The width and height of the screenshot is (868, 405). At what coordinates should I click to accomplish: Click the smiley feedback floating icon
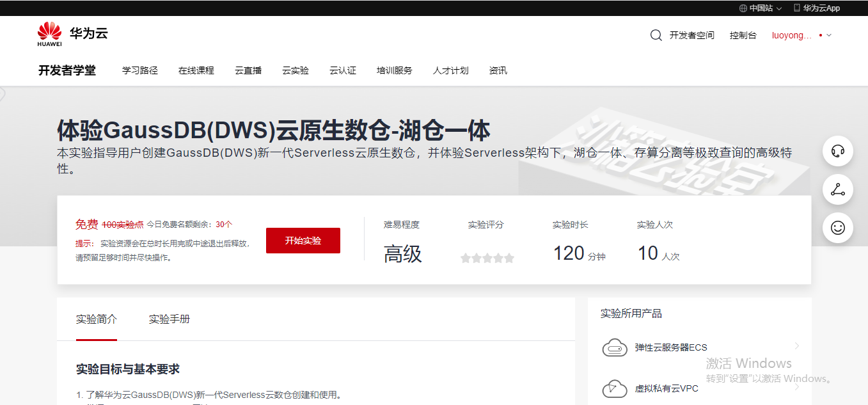[837, 227]
